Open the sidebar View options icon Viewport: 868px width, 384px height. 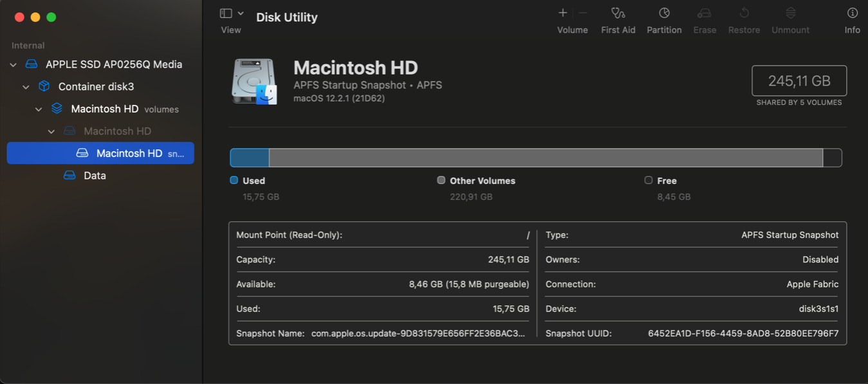tap(226, 14)
